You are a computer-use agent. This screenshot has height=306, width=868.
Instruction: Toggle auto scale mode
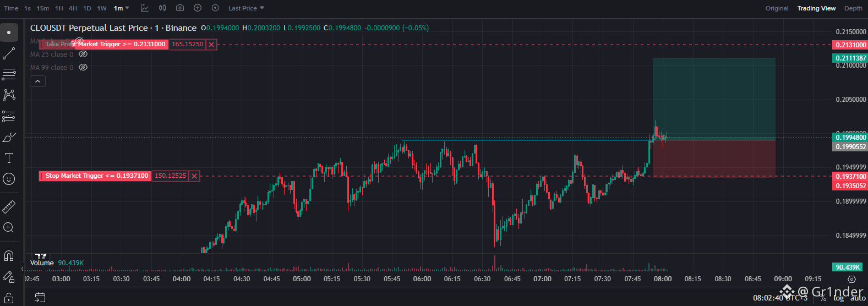[858, 298]
